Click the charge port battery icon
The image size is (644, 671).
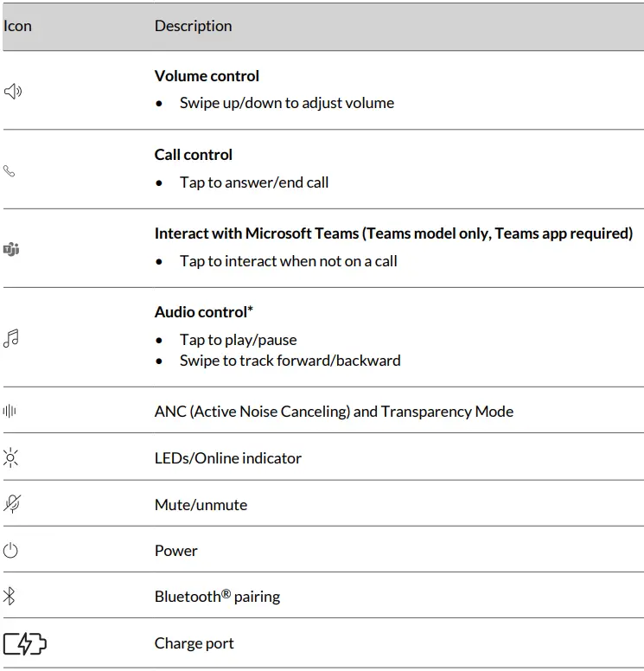[25, 644]
